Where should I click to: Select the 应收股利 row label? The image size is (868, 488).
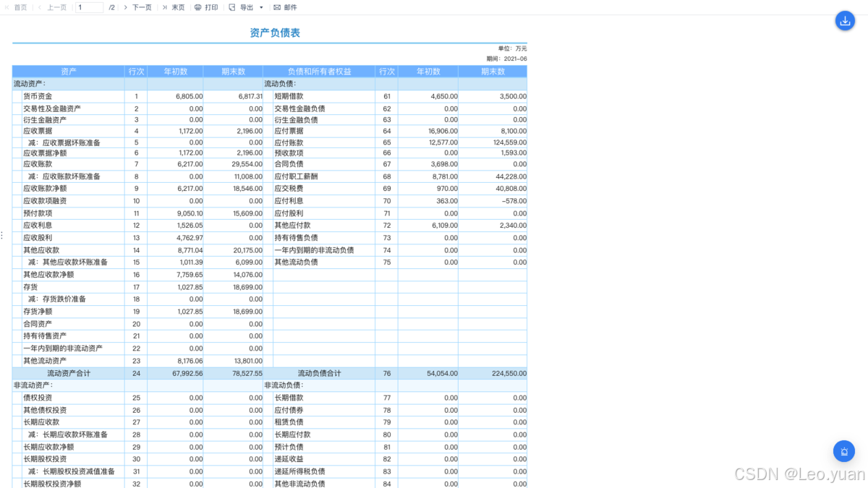(x=38, y=238)
